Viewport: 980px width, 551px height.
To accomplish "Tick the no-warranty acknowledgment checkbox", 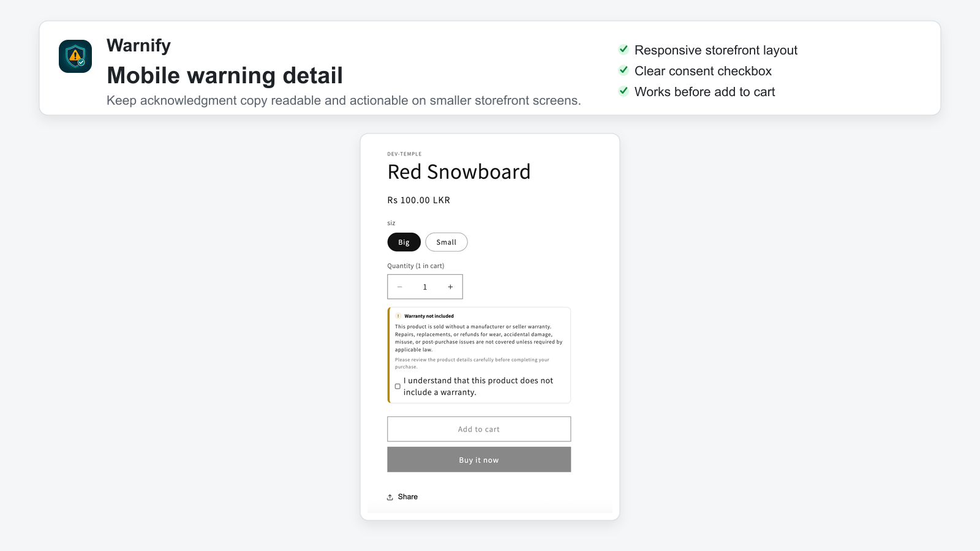I will 398,386.
